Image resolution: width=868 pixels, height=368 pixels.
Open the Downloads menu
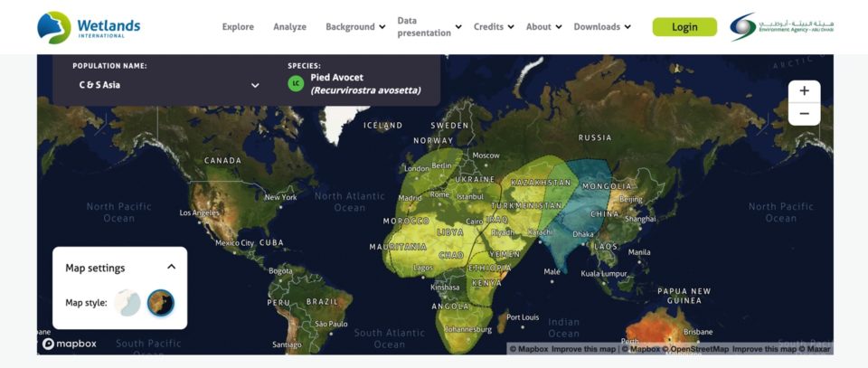597,26
